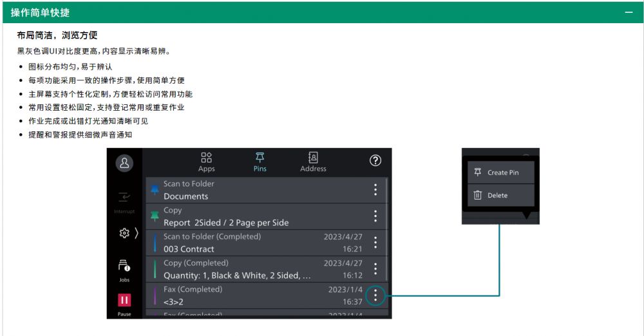This screenshot has height=336, width=644.
Task: Open the Apps tab
Action: click(x=206, y=162)
